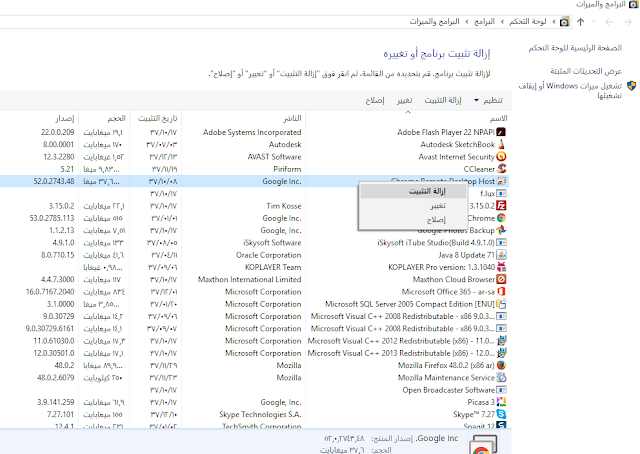Click the Google Chrome icon in list
The height and width of the screenshot is (454, 640).
501,218
